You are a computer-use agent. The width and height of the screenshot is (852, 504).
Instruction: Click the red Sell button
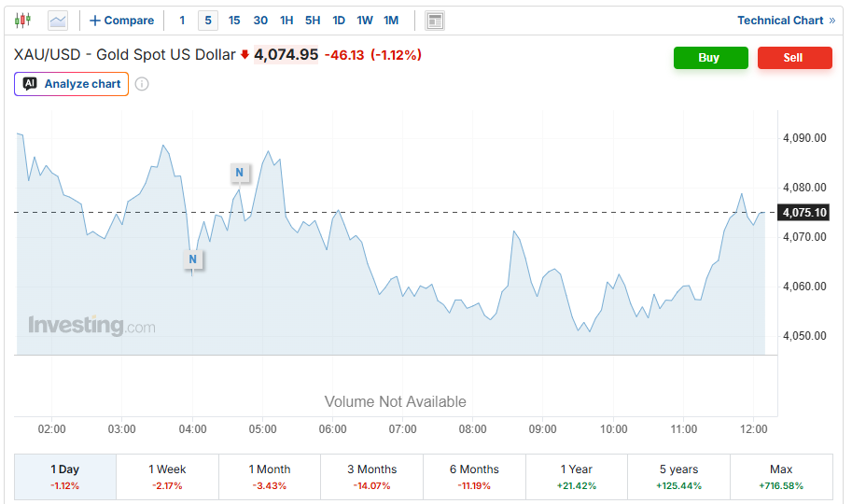click(x=794, y=58)
